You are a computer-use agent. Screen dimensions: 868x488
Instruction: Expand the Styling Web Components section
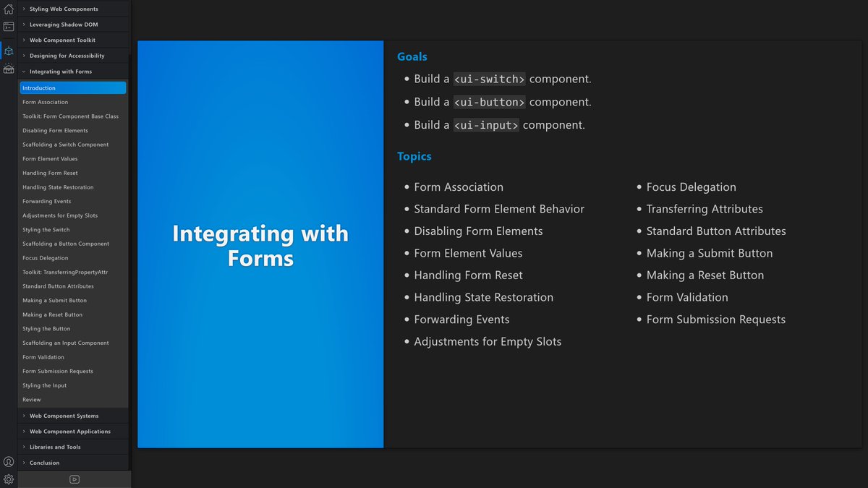[x=74, y=9]
